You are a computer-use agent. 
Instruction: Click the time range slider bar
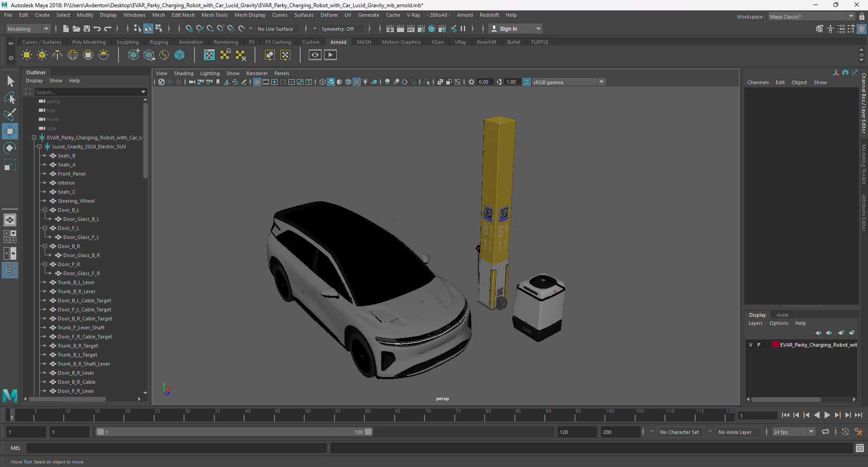(234, 432)
